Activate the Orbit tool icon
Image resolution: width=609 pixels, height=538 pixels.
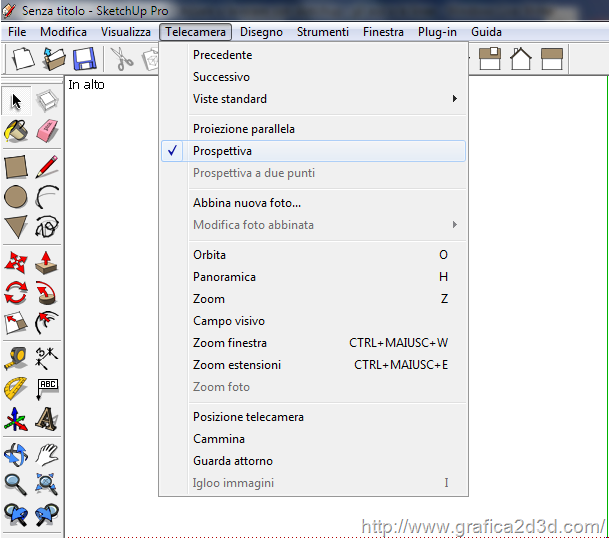click(x=16, y=454)
